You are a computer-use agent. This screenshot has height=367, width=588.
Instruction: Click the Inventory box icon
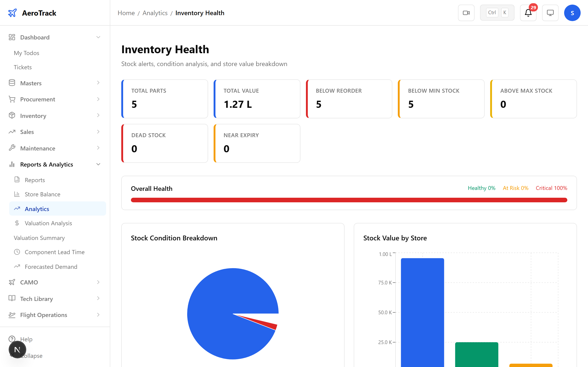coord(12,116)
